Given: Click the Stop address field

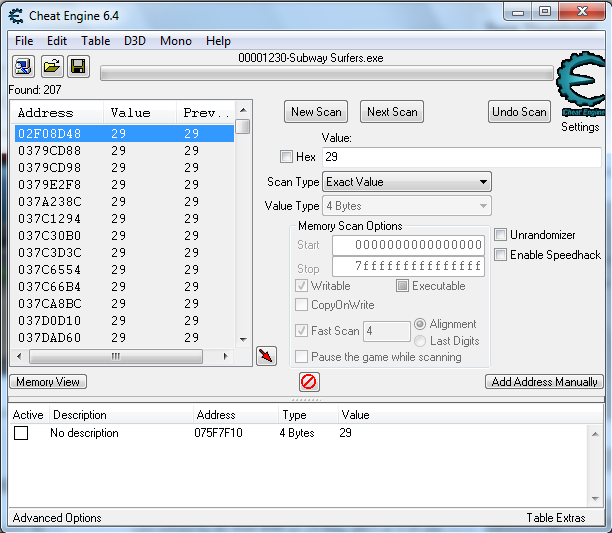Looking at the screenshot, I should pos(408,266).
